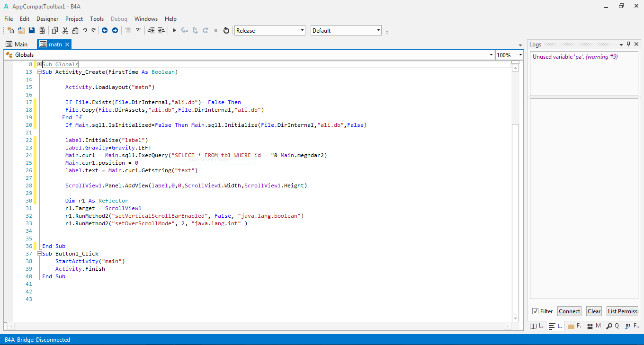Open the Globals sub selector dropdown
The image size is (644, 345).
(x=491, y=55)
